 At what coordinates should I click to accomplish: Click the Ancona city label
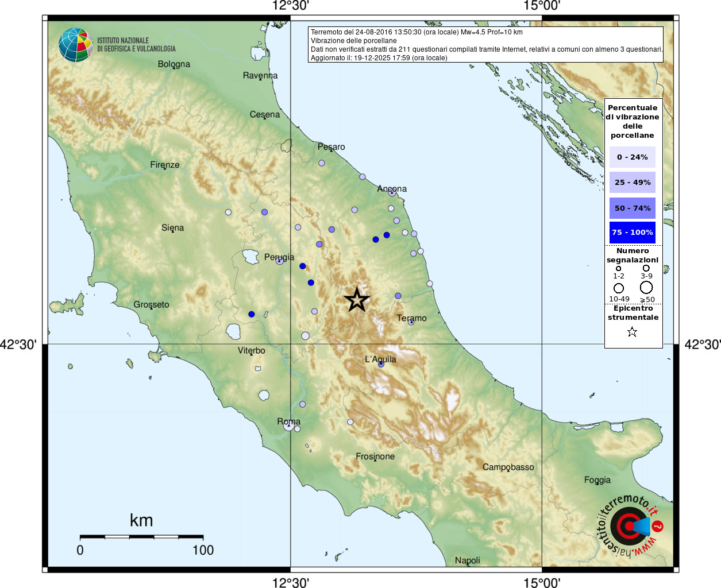point(392,188)
